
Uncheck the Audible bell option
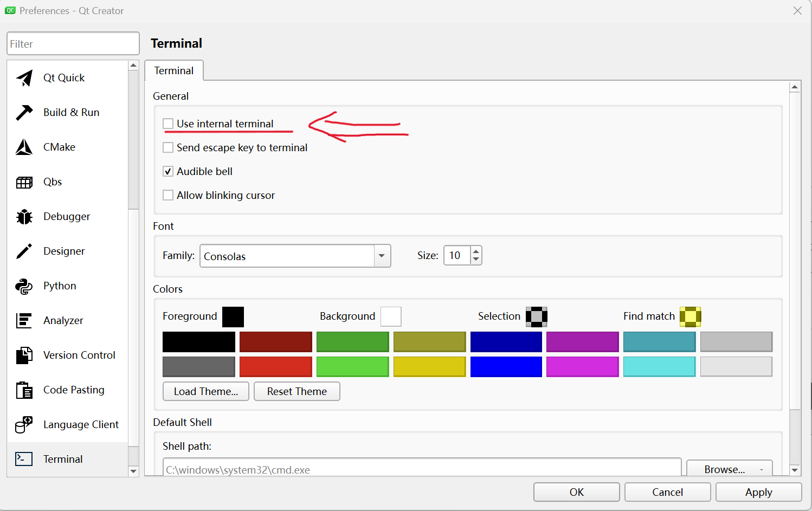pyautogui.click(x=168, y=171)
